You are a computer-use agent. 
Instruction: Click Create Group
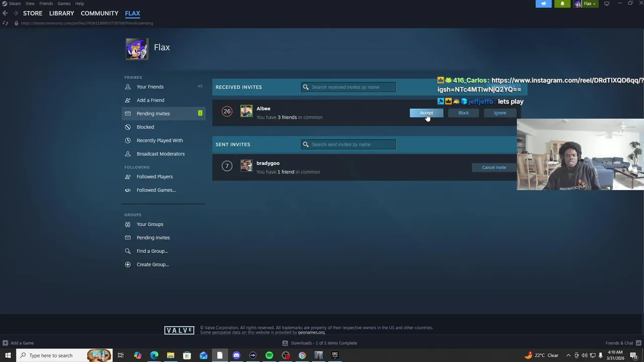tap(152, 264)
